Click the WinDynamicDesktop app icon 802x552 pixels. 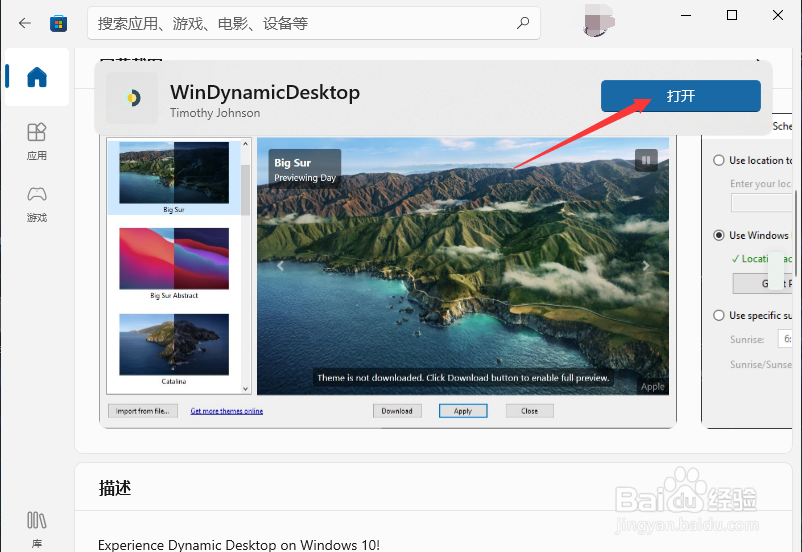(x=132, y=98)
